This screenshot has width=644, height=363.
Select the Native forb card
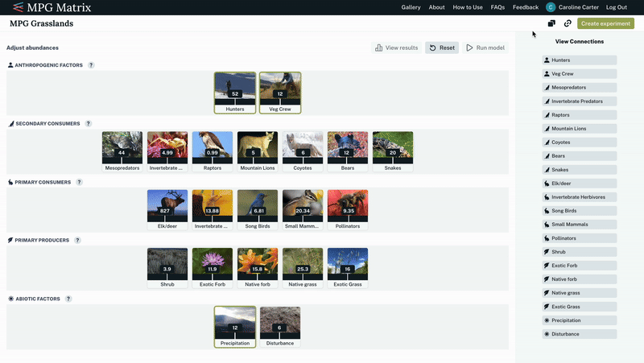(258, 268)
